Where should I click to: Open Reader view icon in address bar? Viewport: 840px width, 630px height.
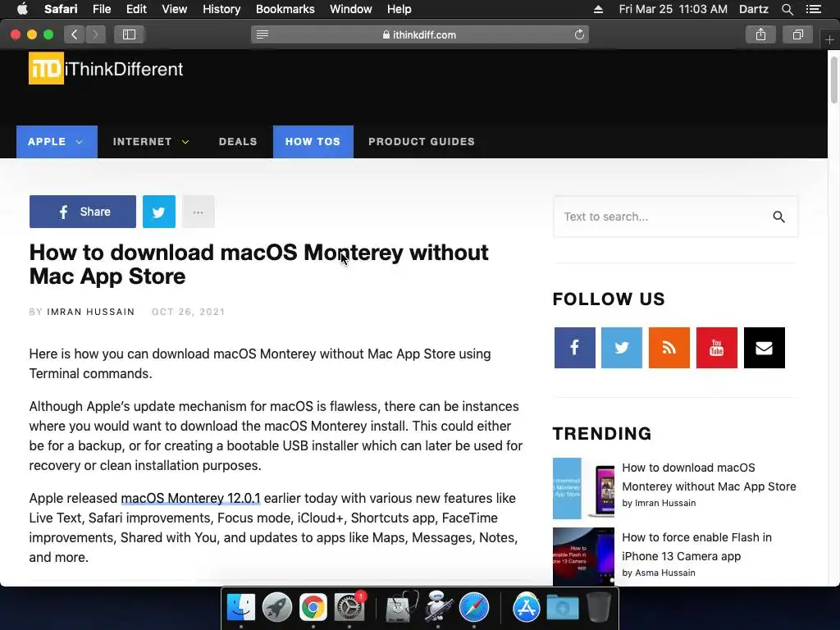[262, 34]
